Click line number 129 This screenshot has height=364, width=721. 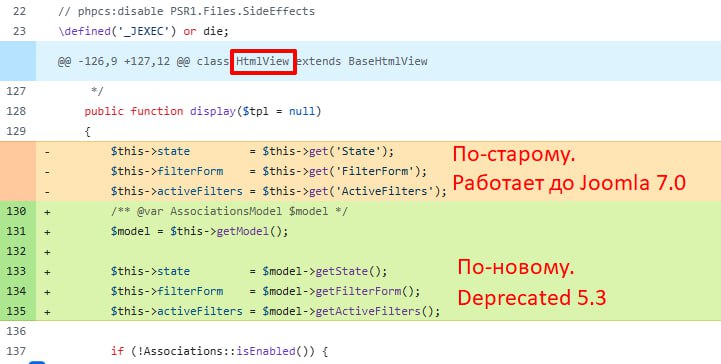pyautogui.click(x=16, y=131)
